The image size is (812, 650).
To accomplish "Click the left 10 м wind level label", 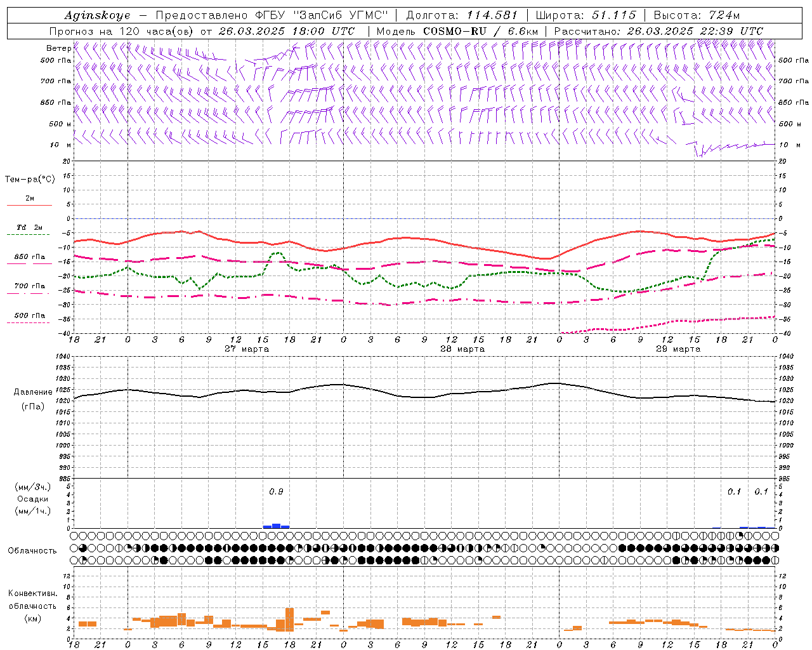I will click(61, 145).
